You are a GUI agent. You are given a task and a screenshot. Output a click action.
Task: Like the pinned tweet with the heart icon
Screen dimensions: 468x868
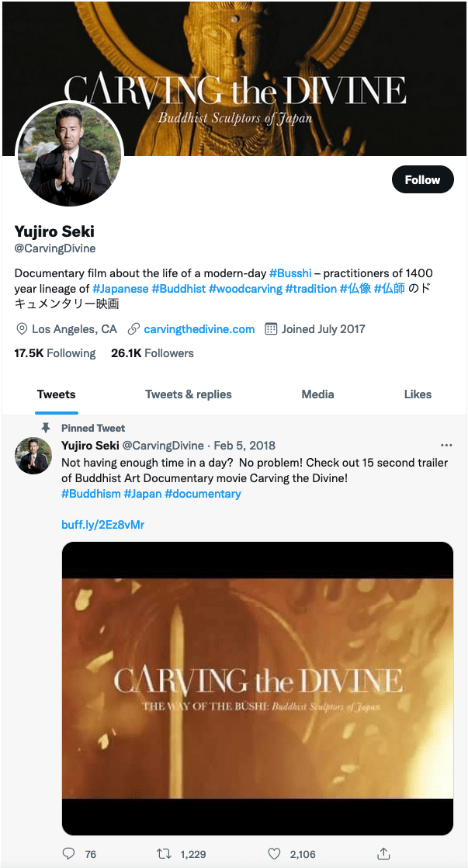[273, 853]
